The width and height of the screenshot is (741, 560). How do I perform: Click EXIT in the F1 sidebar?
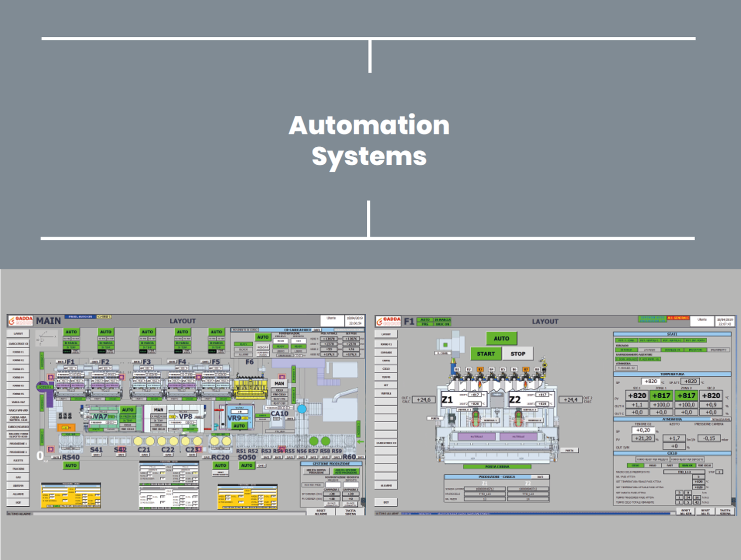point(386,502)
